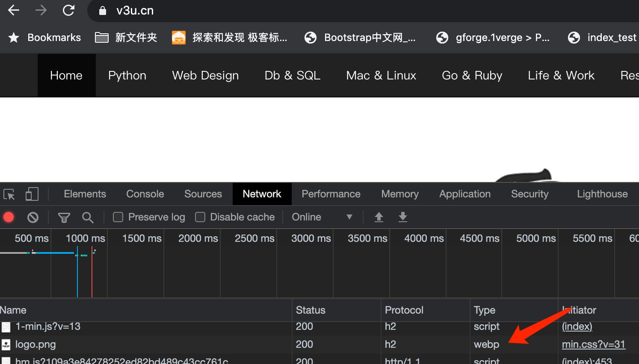
Task: Open the Performance panel in DevTools
Action: point(330,194)
